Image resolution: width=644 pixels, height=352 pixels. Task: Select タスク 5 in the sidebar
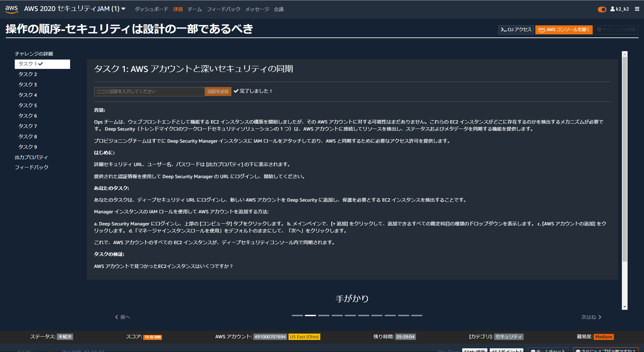click(28, 105)
